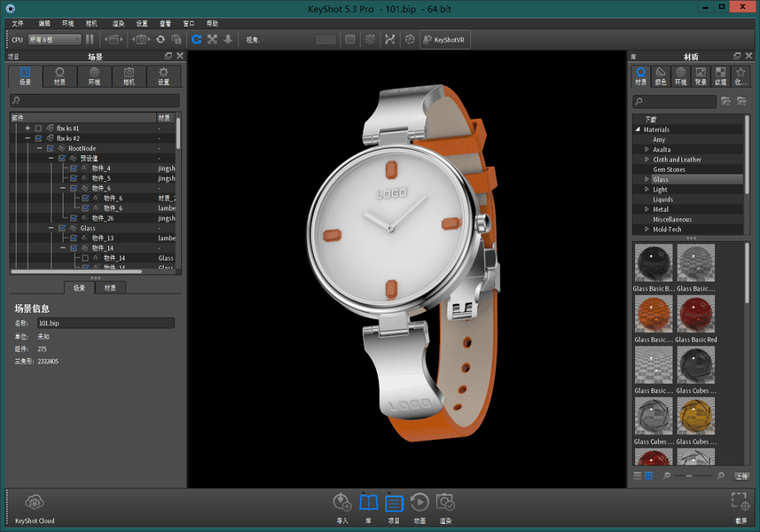Open the 相机 (Camera) tab in the project panel
Screen dimensions: 760x532
pyautogui.click(x=129, y=76)
